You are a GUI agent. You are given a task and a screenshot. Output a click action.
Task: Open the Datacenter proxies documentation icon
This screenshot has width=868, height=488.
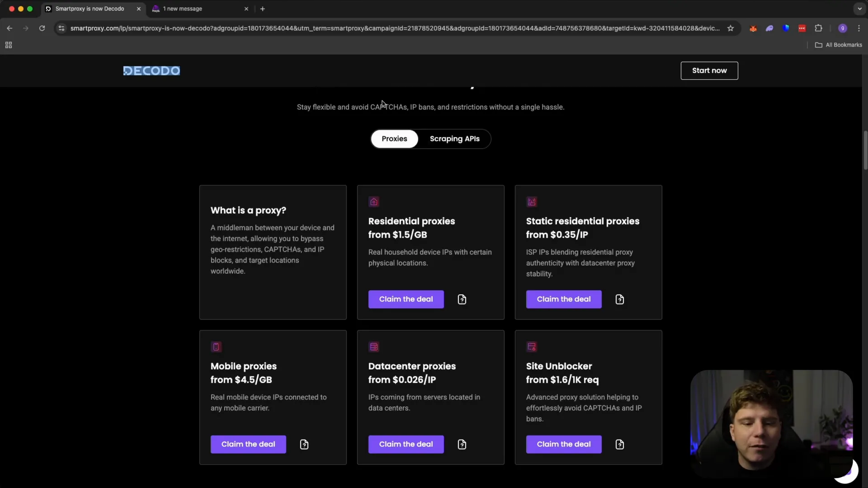coord(462,445)
